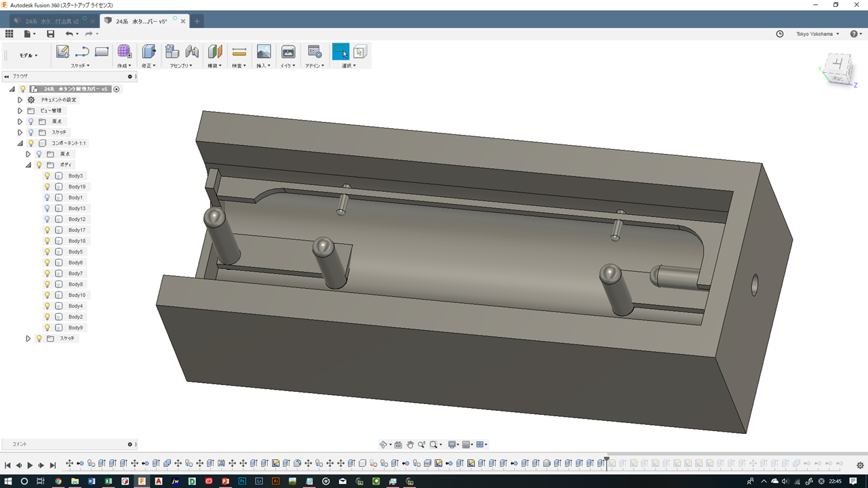The width and height of the screenshot is (868, 488).
Task: Click the Press Pull modify icon
Action: (x=149, y=52)
